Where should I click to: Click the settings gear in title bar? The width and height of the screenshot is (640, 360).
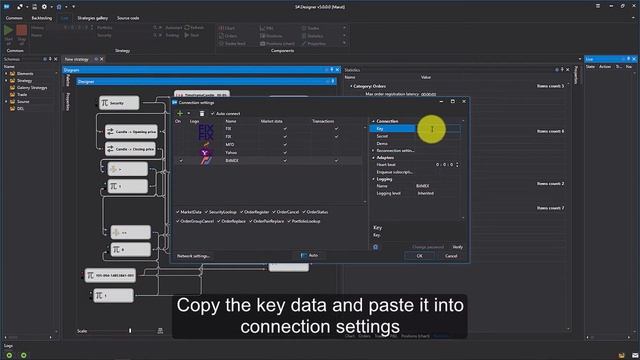point(44,7)
